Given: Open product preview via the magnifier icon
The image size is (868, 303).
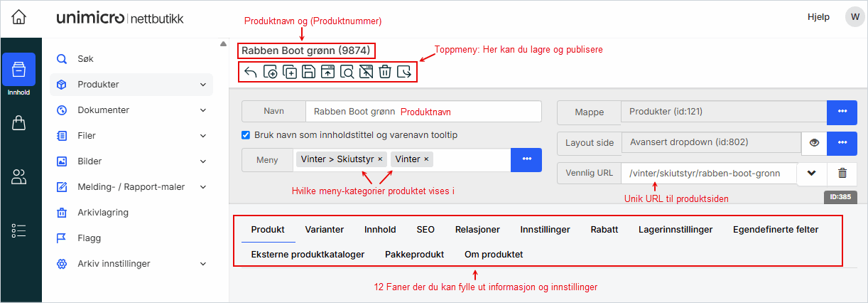Looking at the screenshot, I should tap(347, 71).
